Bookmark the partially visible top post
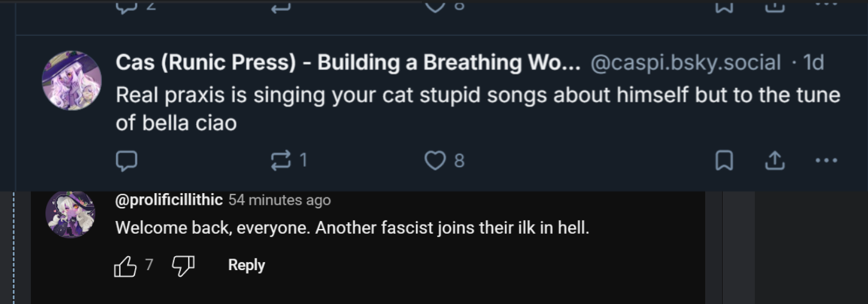 [725, 5]
